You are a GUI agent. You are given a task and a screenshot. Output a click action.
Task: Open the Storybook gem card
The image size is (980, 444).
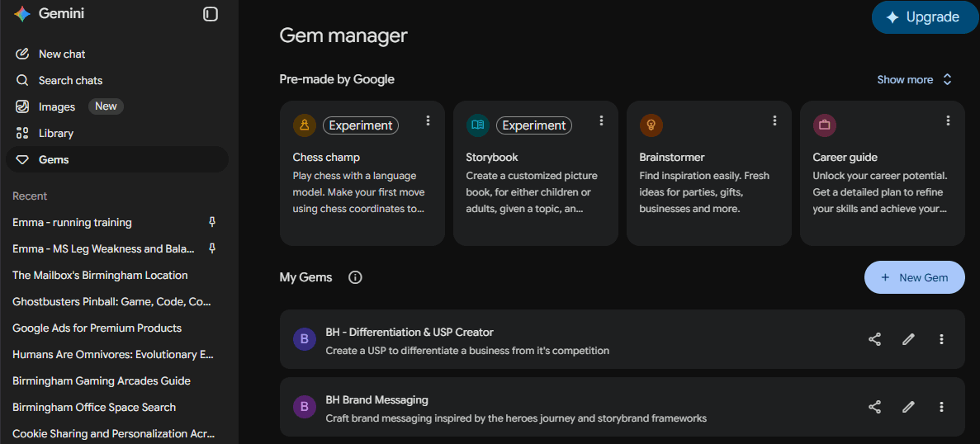pyautogui.click(x=536, y=173)
